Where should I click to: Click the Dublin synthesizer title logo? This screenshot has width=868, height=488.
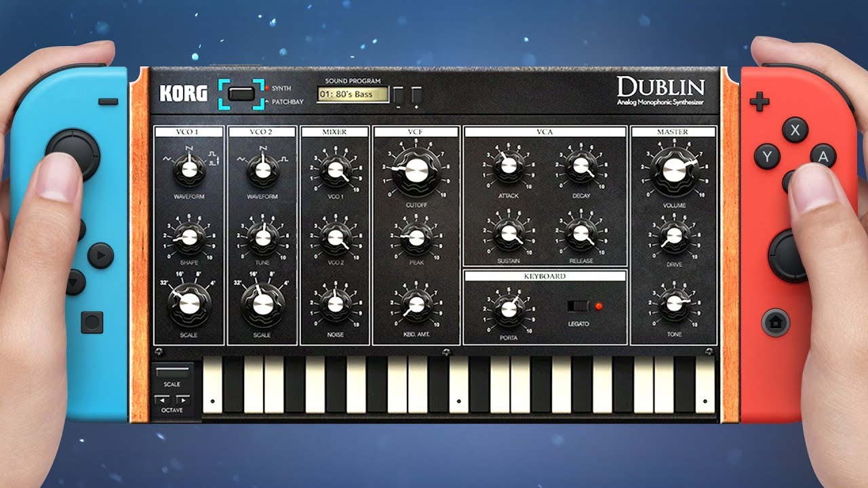point(660,91)
